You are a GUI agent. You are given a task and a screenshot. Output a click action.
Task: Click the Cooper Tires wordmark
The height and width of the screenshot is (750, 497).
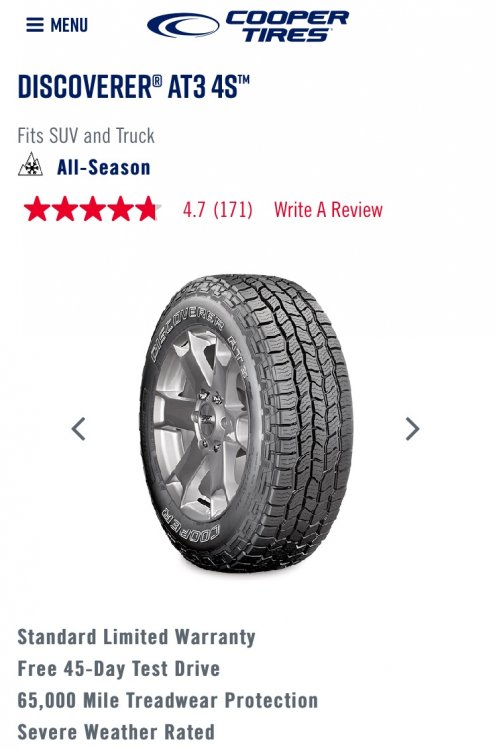point(287,26)
